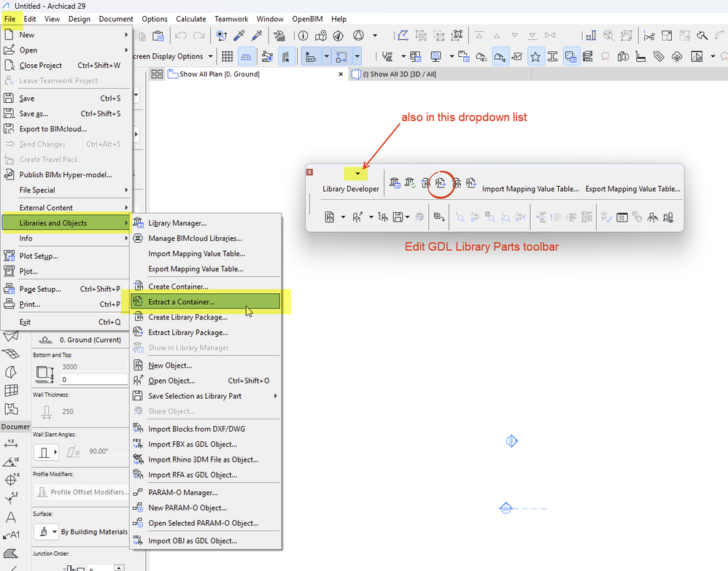The height and width of the screenshot is (571, 728).
Task: Click Save library part icon in floating toolbar
Action: click(x=398, y=217)
